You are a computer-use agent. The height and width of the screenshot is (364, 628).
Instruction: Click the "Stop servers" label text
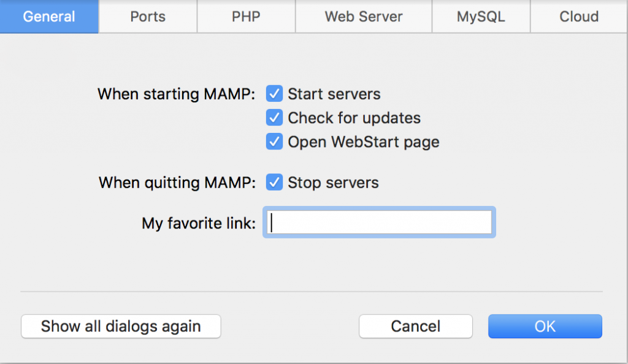333,183
